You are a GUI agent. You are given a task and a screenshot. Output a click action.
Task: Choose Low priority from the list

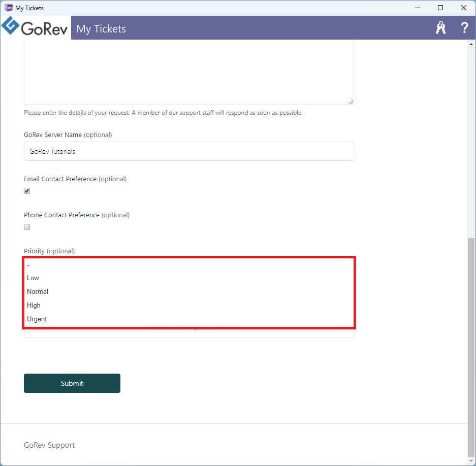tap(189, 278)
